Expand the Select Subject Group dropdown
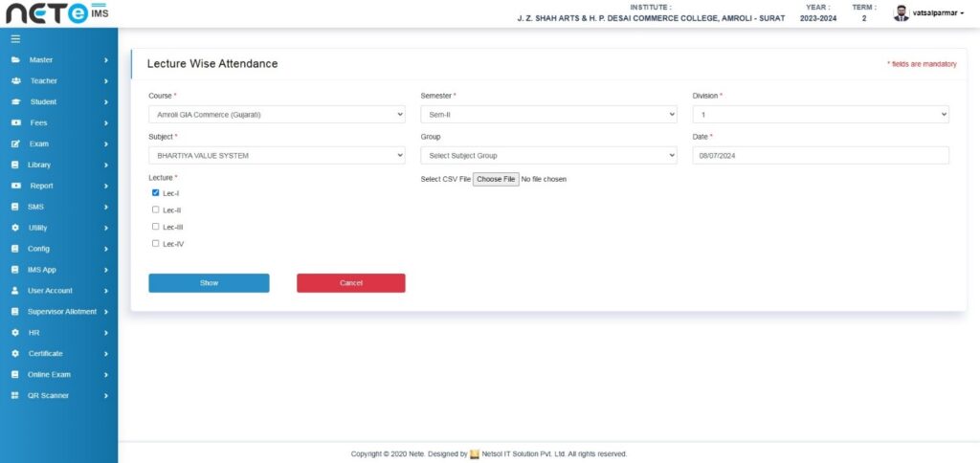 [x=548, y=155]
